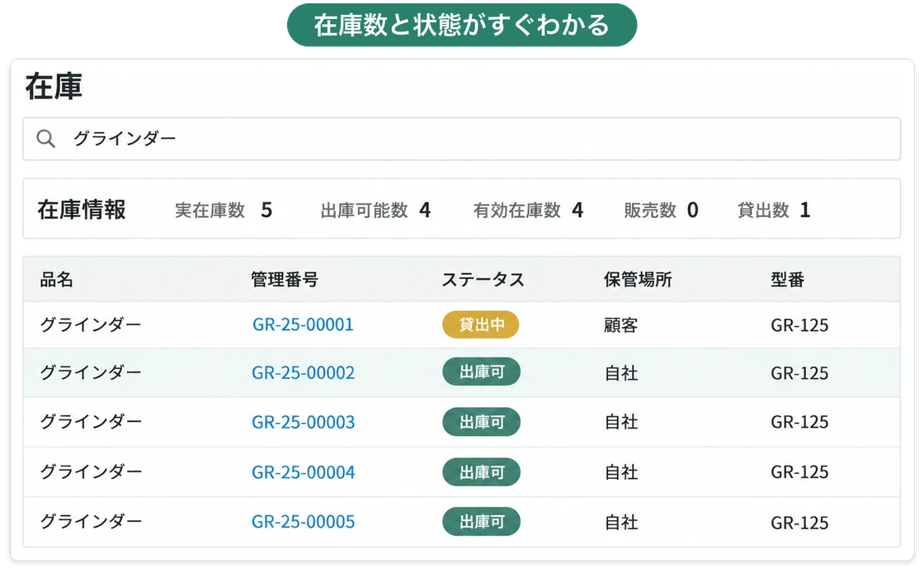This screenshot has height=573, width=924.
Task: Click the 品名 column header
Action: click(x=57, y=279)
